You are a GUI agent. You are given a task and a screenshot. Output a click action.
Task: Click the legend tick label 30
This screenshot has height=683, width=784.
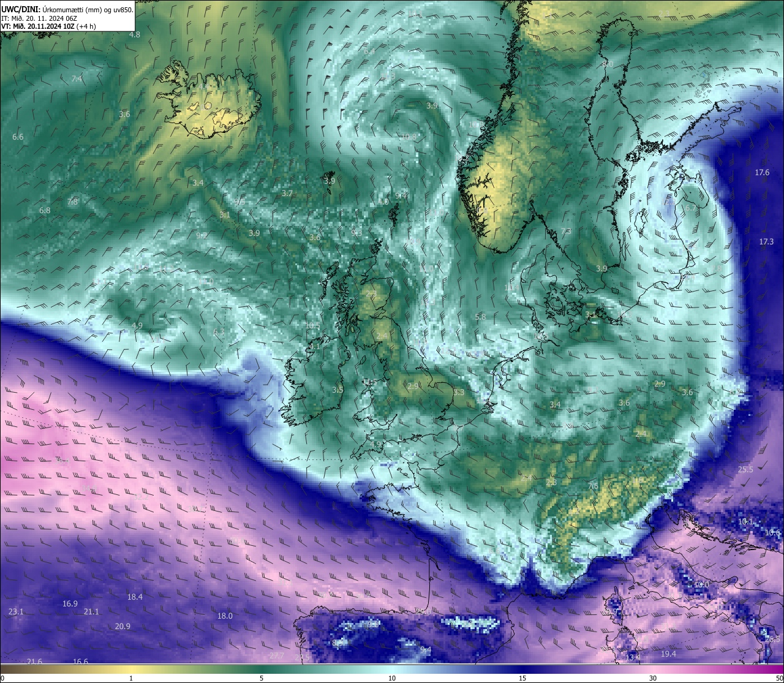[x=653, y=678]
